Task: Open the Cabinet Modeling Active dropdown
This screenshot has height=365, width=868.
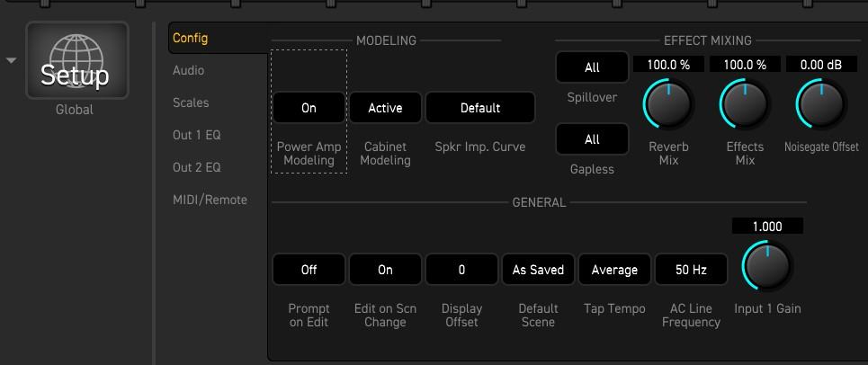Action: point(385,108)
